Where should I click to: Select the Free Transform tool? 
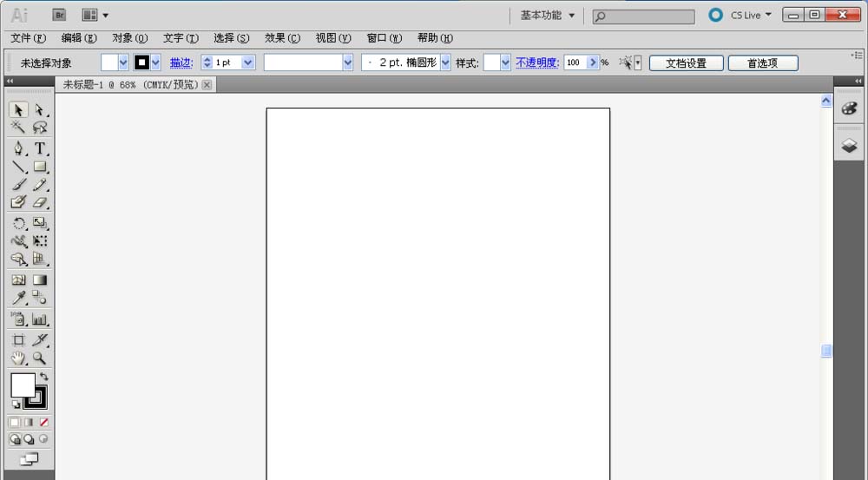(39, 240)
